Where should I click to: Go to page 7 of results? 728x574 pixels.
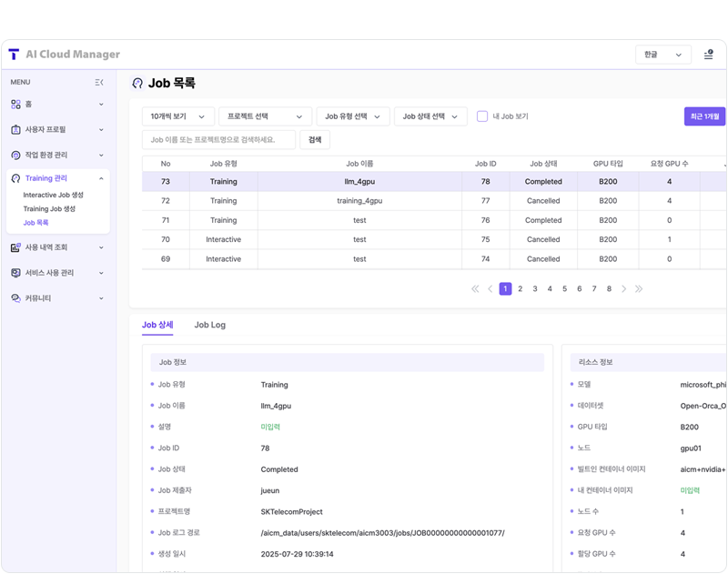pos(594,289)
